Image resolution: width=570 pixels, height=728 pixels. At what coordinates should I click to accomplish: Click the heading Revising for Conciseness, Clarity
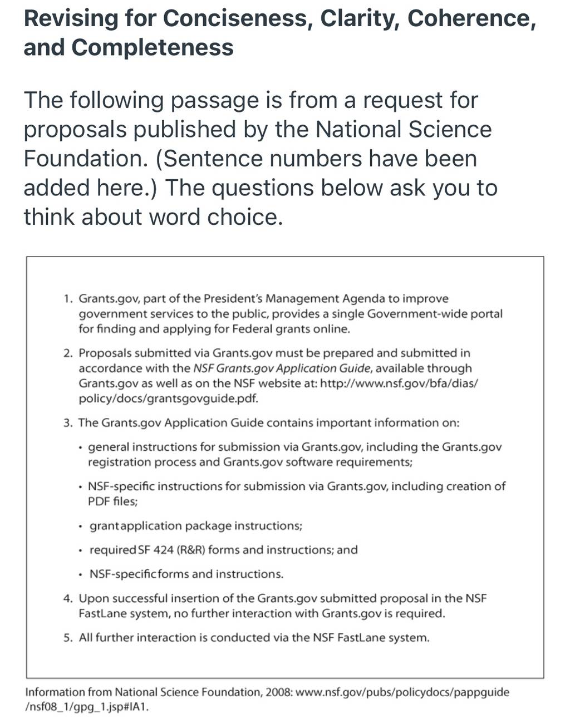point(279,32)
